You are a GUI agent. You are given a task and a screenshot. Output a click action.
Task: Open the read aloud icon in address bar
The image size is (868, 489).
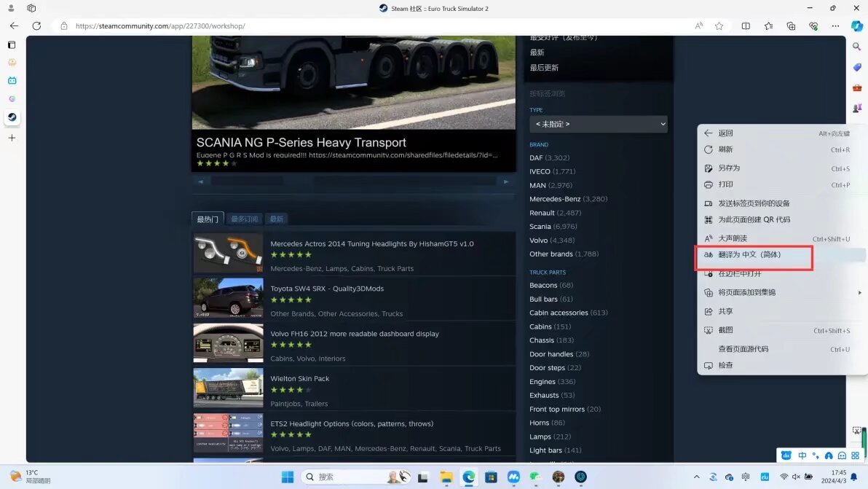[699, 26]
